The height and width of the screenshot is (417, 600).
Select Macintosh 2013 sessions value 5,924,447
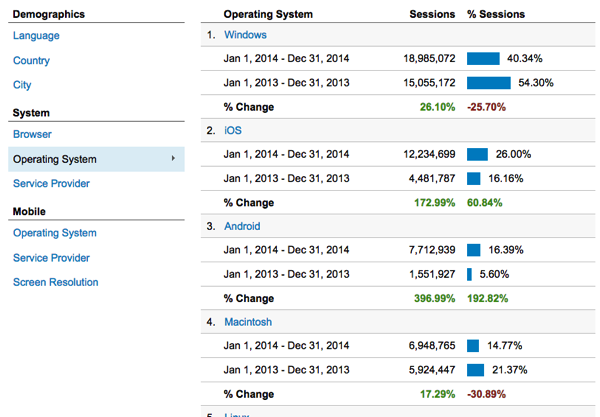click(432, 370)
